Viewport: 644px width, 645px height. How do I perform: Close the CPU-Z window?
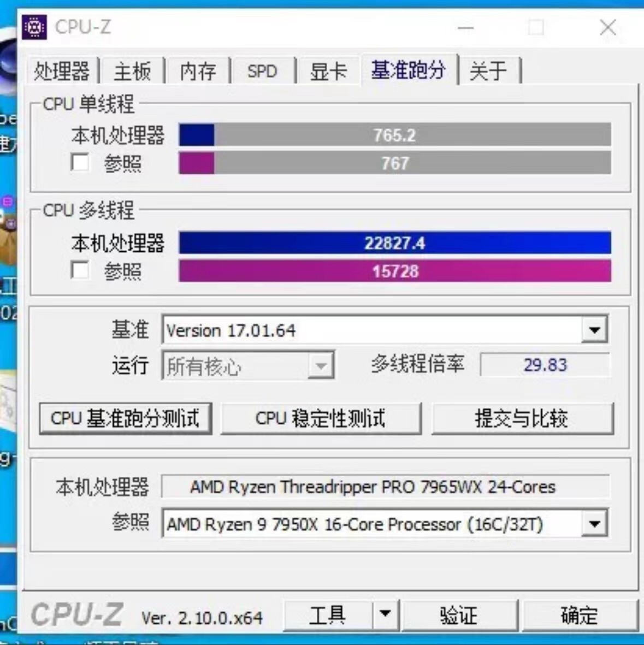[608, 28]
